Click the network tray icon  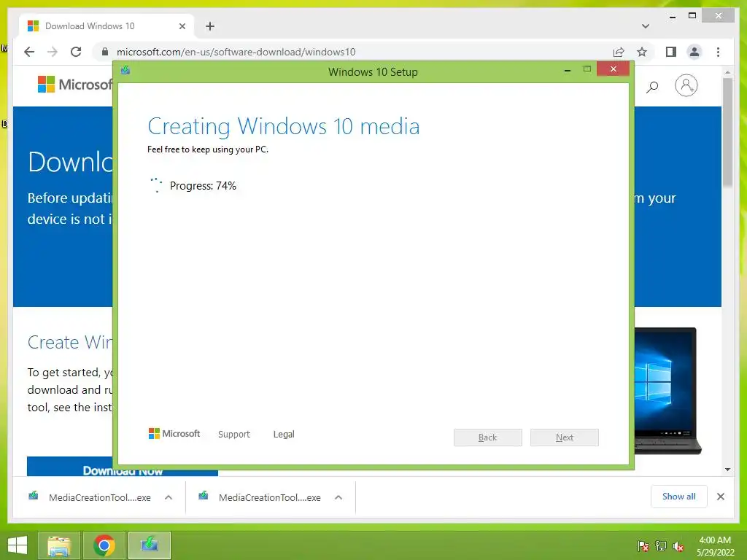pos(661,546)
